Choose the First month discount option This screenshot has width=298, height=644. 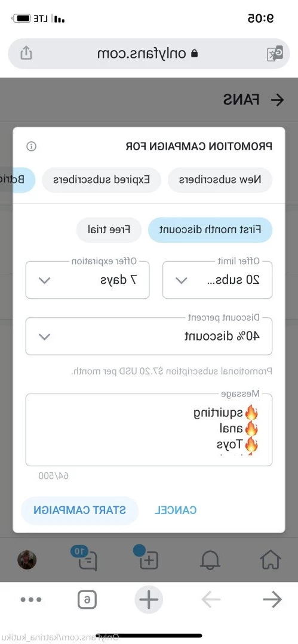tap(210, 230)
